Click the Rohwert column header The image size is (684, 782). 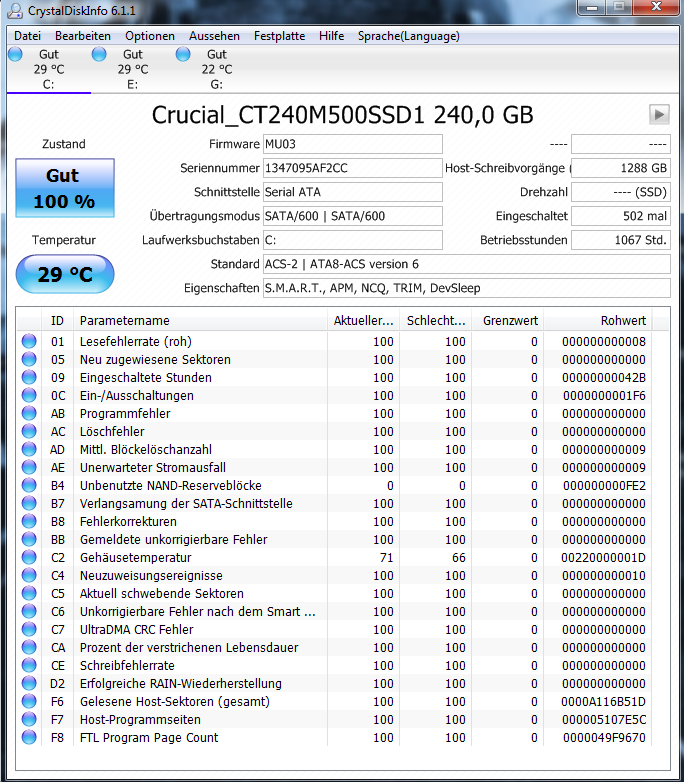click(x=598, y=320)
